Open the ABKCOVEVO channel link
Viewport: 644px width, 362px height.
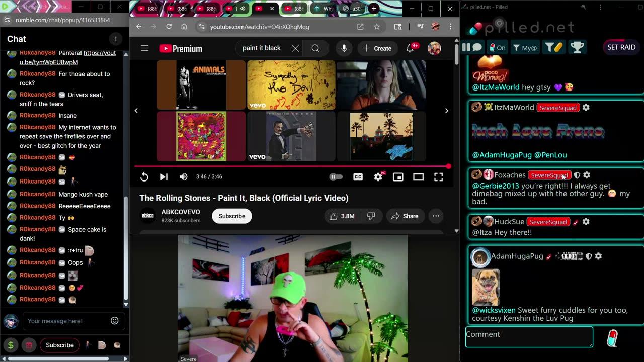181,212
